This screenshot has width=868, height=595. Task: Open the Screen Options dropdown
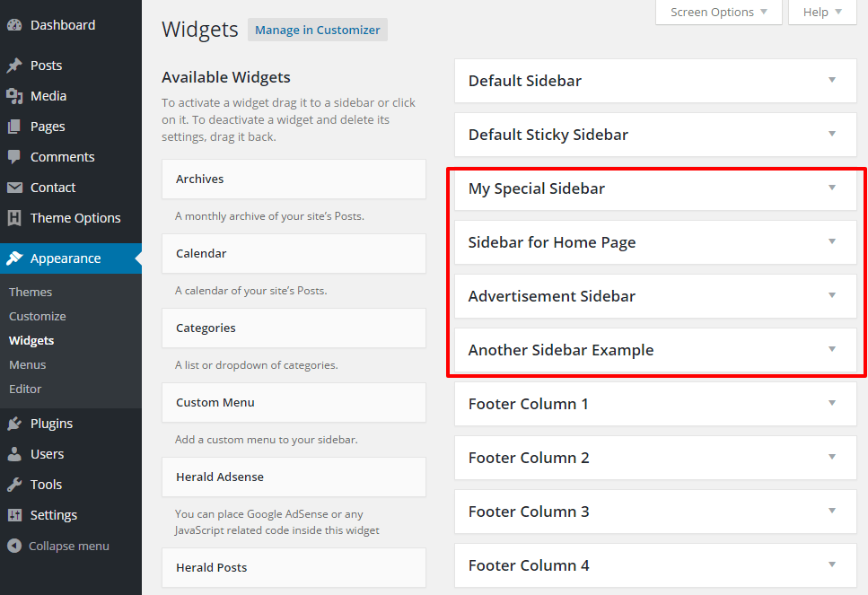(718, 12)
